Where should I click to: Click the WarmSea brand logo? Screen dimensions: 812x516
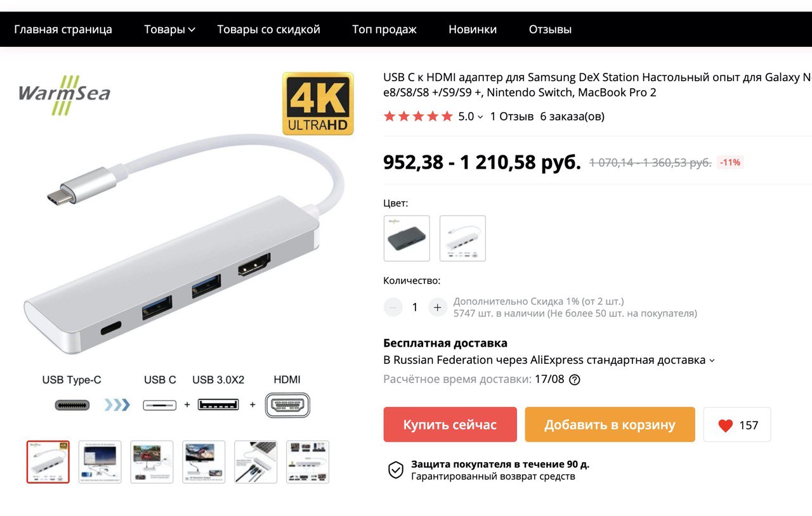(64, 95)
